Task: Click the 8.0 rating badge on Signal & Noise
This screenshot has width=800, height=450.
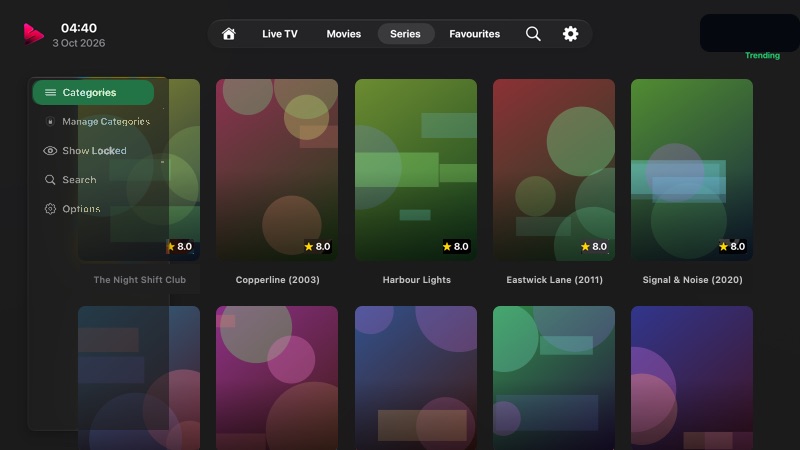Action: click(732, 246)
